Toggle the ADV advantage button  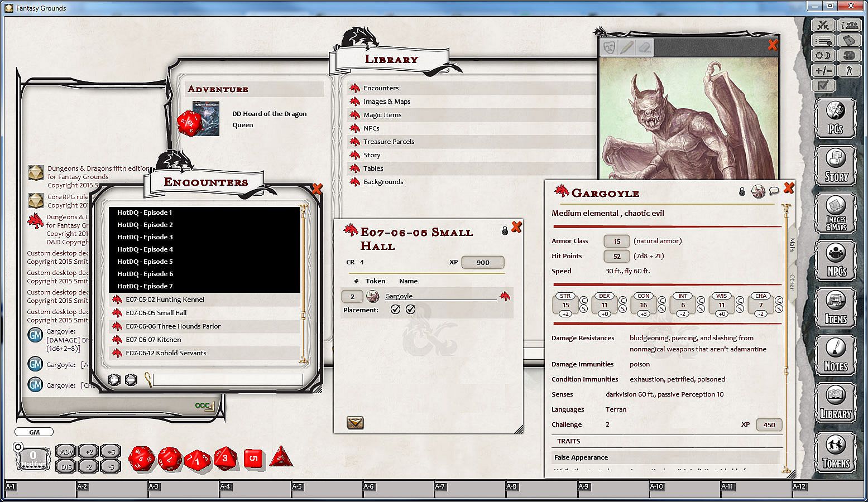point(66,452)
